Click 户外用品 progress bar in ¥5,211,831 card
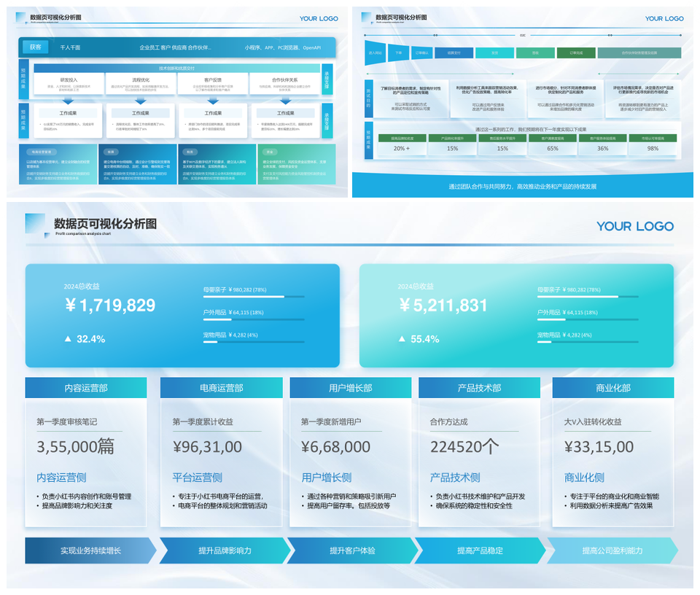 click(588, 319)
